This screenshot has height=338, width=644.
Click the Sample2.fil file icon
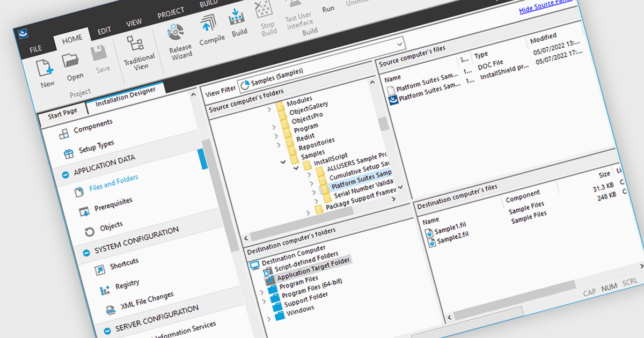(431, 243)
